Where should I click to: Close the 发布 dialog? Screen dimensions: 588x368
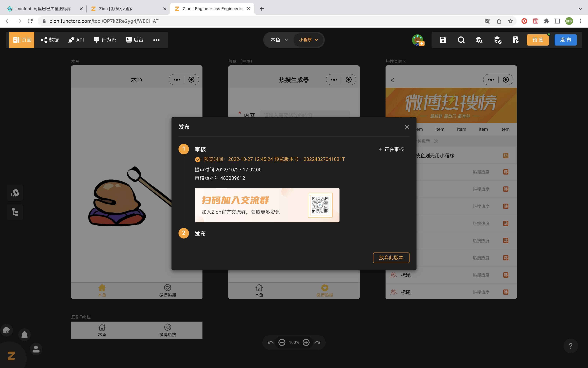(x=407, y=127)
